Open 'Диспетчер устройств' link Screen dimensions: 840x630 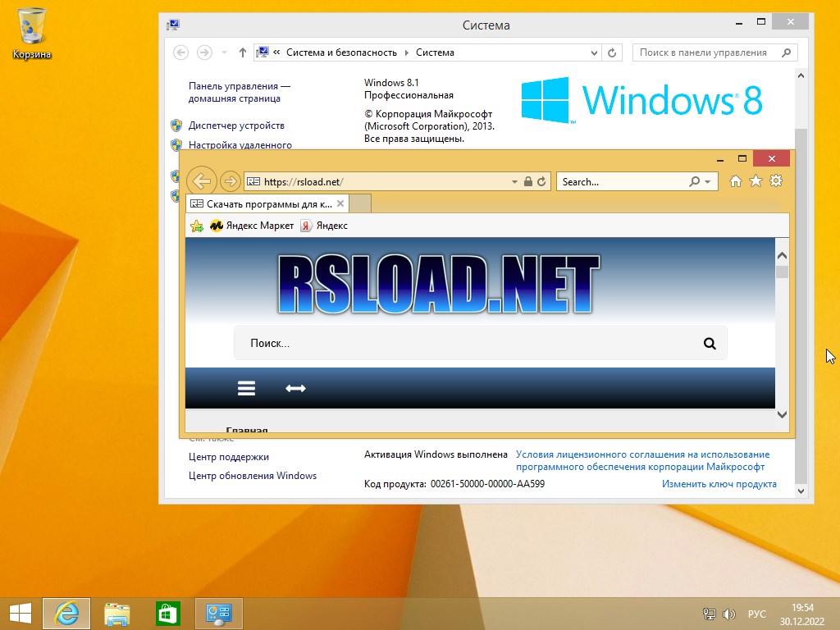point(236,126)
